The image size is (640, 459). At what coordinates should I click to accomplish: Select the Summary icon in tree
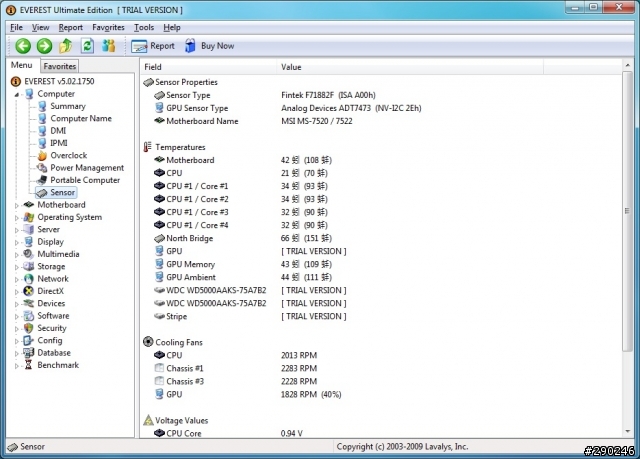point(42,106)
